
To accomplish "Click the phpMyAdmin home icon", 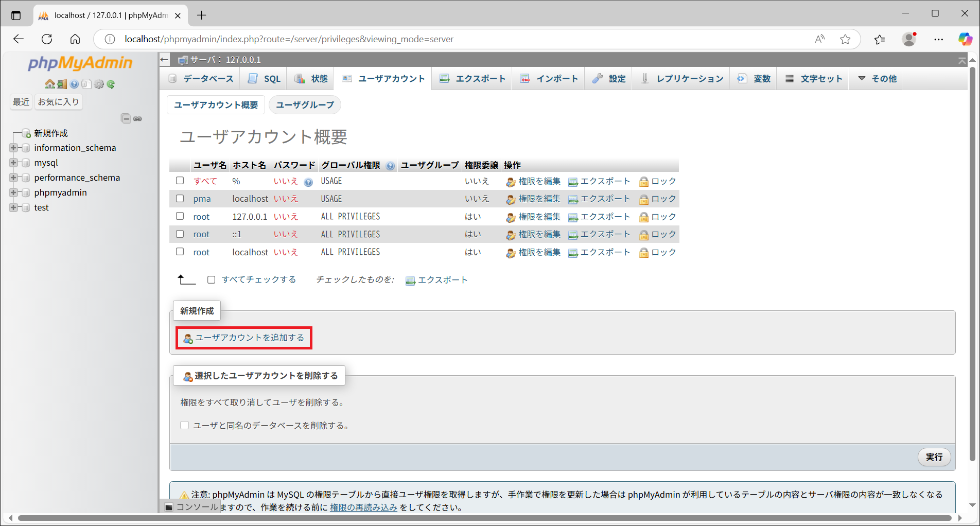I will coord(49,84).
